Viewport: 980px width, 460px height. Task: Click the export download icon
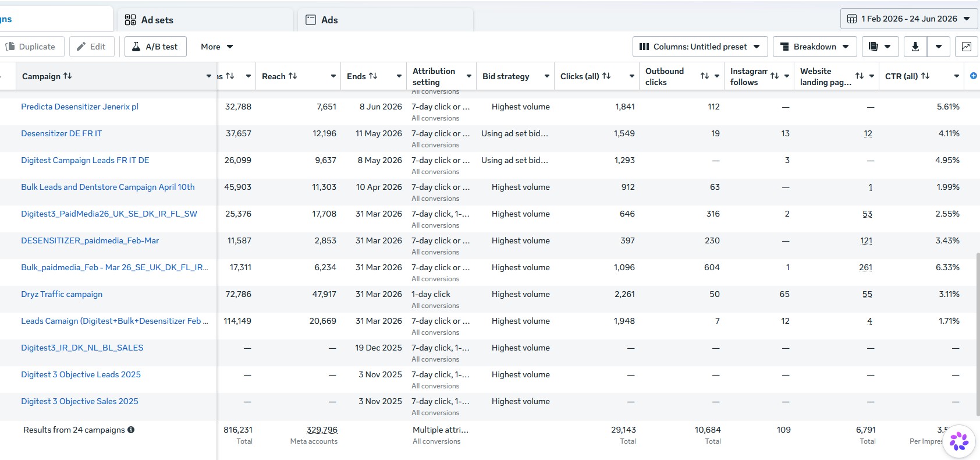coord(915,47)
